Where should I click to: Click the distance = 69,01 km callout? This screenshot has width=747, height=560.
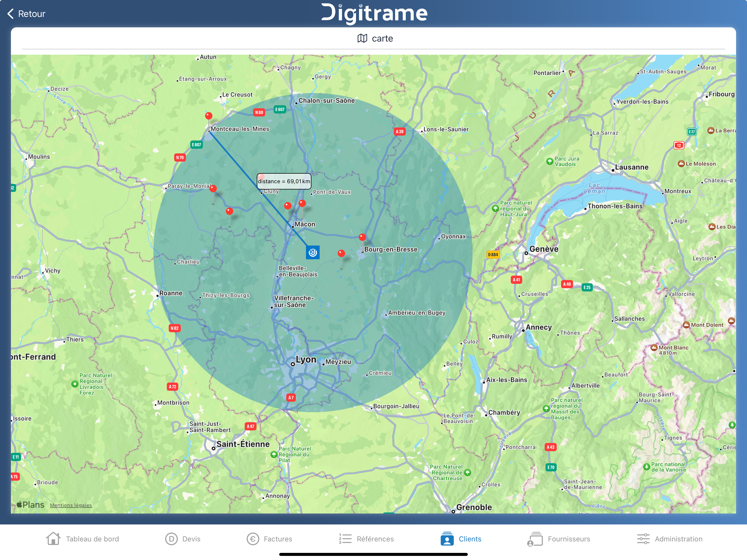tap(284, 181)
